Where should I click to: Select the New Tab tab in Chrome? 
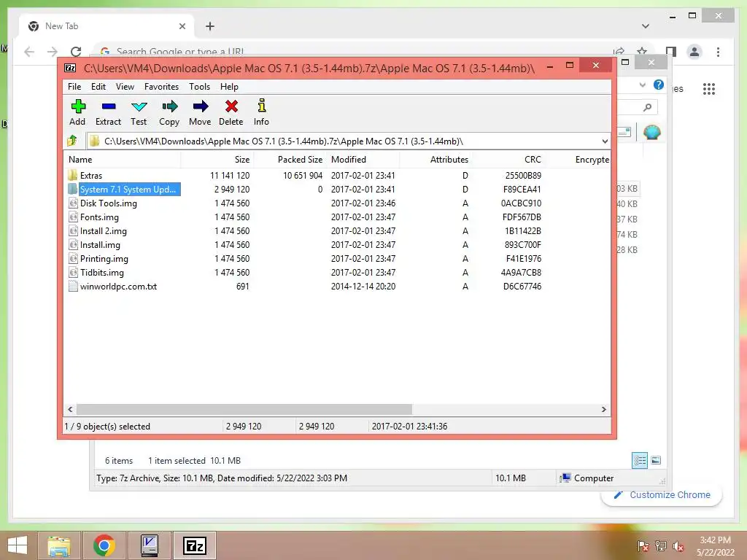(107, 26)
